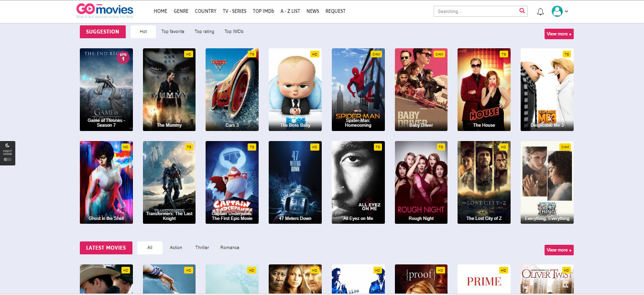
Task: Click View more for Suggestion section
Action: tap(558, 34)
